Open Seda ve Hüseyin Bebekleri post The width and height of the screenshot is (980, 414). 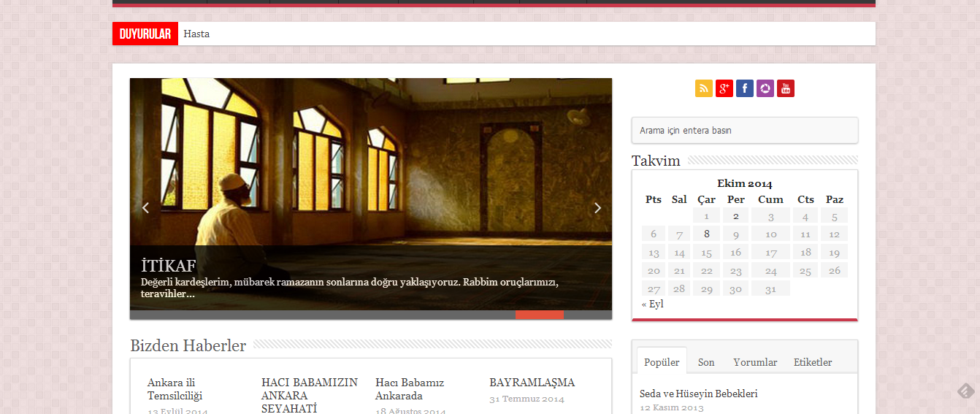[698, 394]
